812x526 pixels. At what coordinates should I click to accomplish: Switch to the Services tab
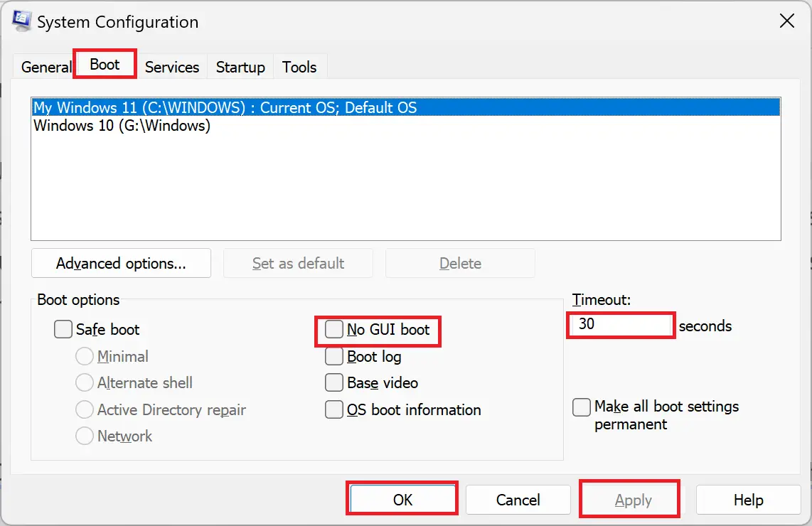point(171,66)
